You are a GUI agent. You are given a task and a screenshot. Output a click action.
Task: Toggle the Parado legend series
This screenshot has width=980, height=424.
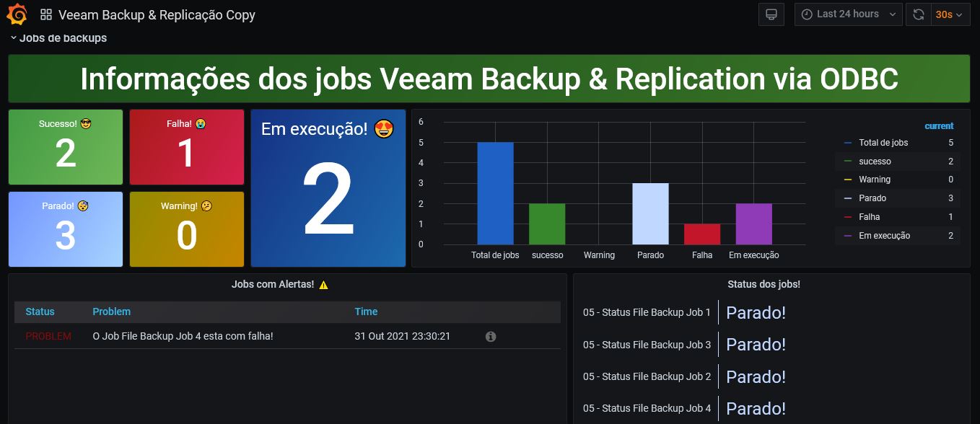[872, 198]
